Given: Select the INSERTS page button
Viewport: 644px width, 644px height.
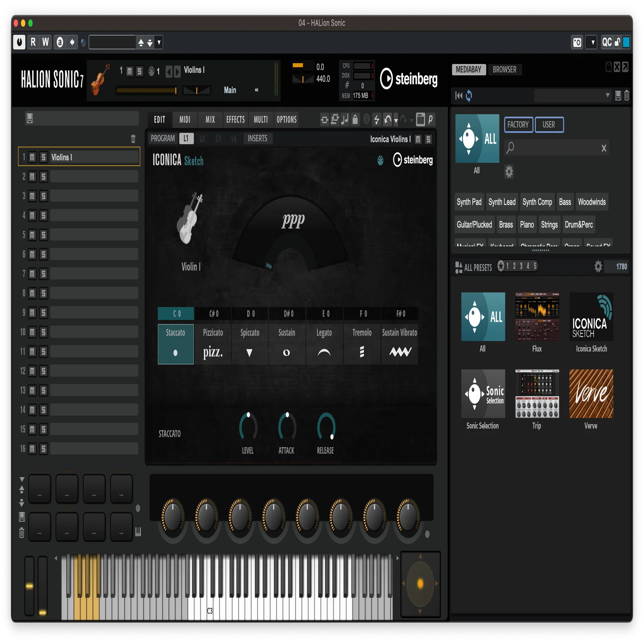Looking at the screenshot, I should [258, 139].
